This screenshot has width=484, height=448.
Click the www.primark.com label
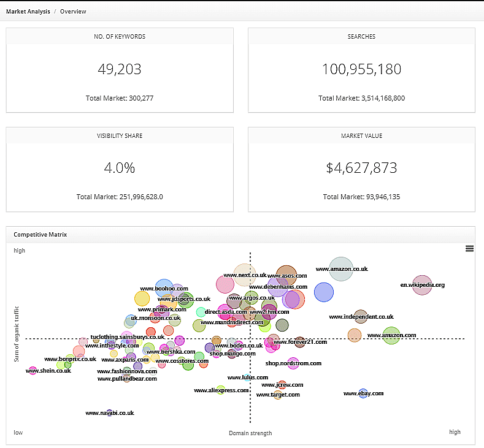click(162, 309)
